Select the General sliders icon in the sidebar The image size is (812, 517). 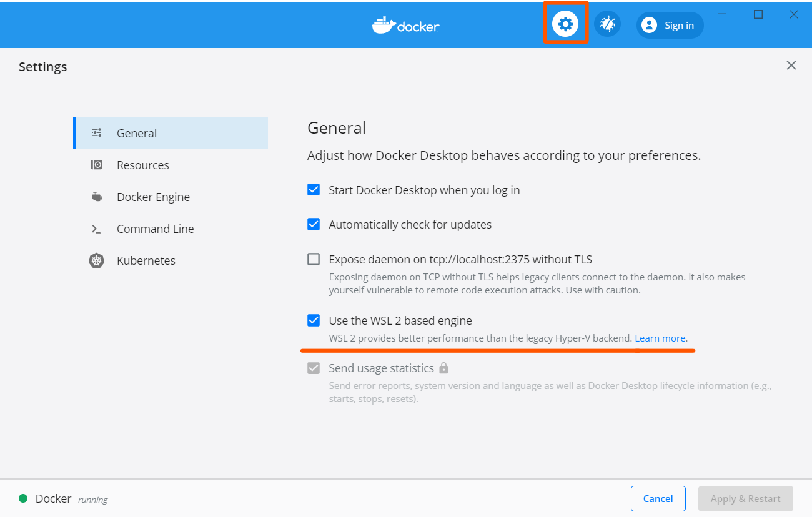(x=96, y=132)
